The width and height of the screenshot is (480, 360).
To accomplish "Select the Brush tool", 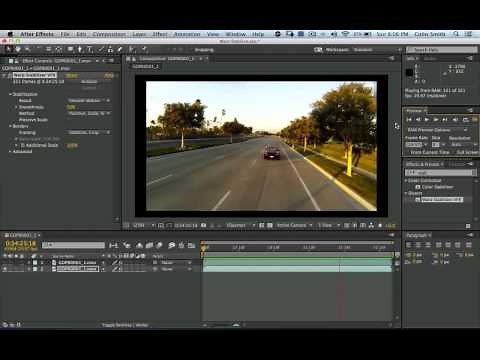I will (101, 49).
